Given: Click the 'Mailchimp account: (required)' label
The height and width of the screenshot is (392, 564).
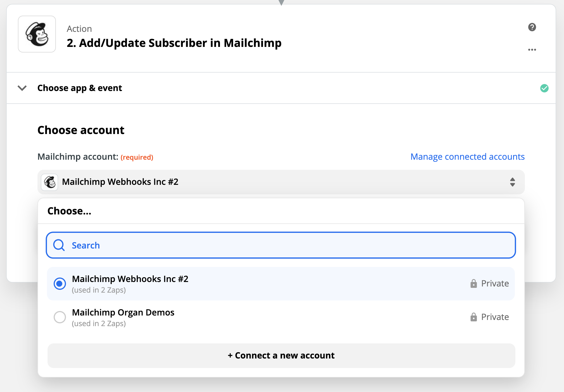Looking at the screenshot, I should click(95, 157).
